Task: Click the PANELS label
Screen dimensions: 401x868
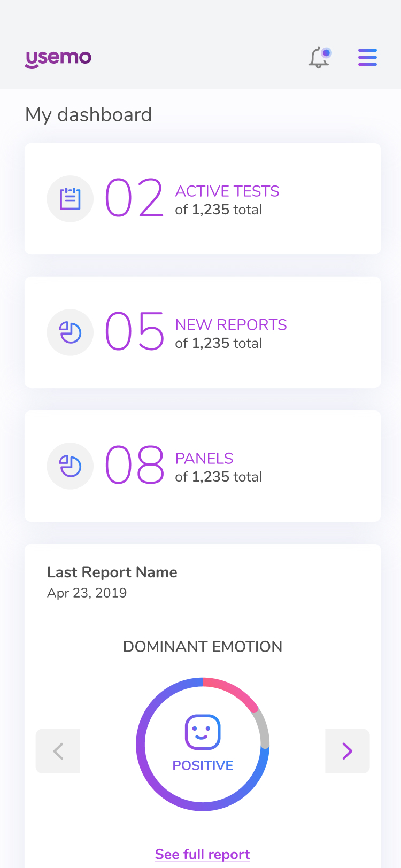Action: (x=204, y=458)
